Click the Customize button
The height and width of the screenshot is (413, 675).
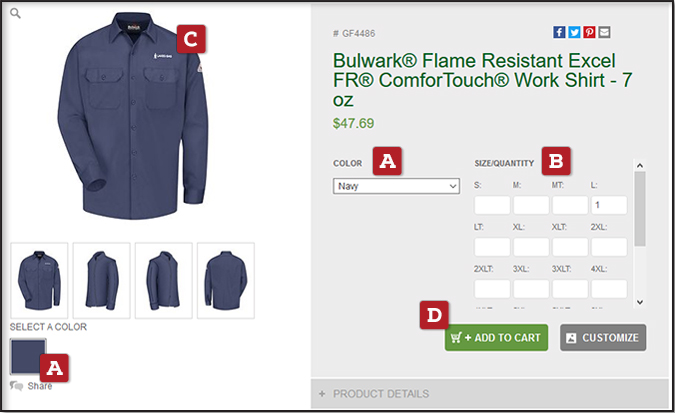tap(603, 338)
